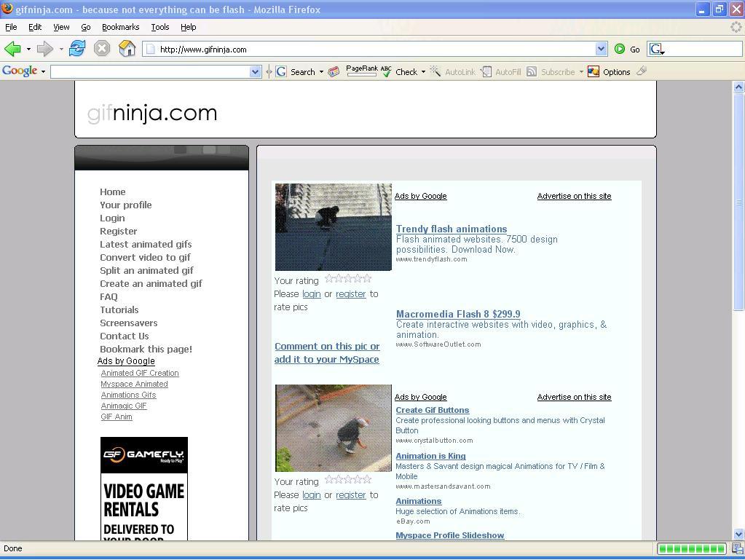This screenshot has width=745, height=560.
Task: Open Google toolbar Options
Action: pos(609,71)
